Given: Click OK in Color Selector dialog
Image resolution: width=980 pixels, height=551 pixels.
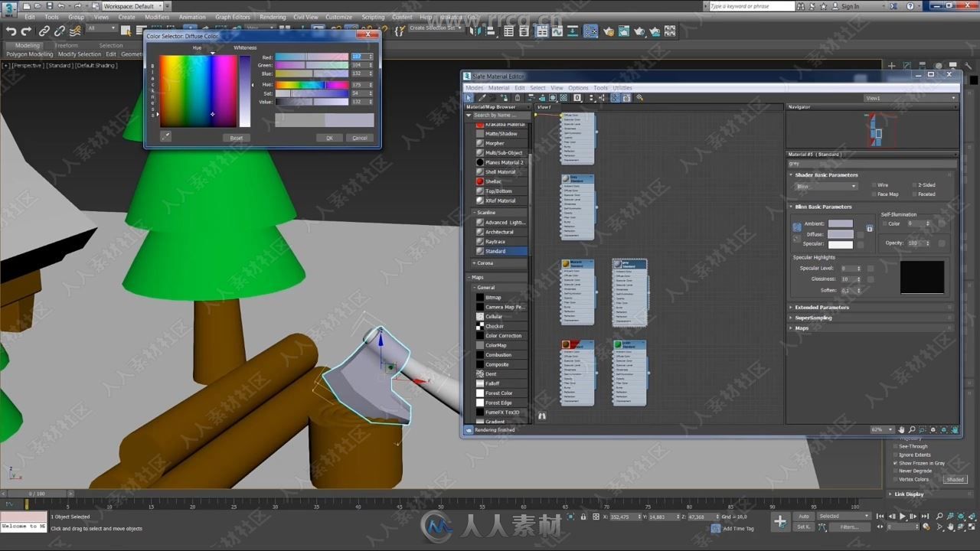Looking at the screenshot, I should pyautogui.click(x=329, y=138).
